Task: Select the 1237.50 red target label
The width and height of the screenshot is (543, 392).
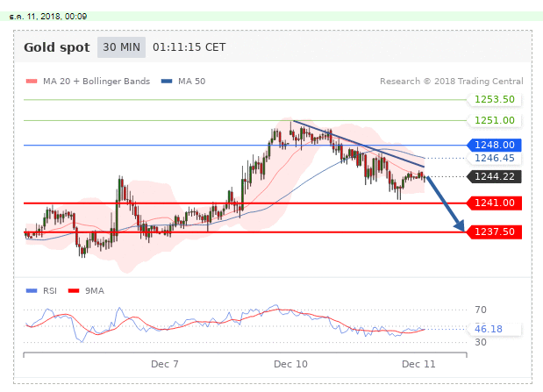Action: point(492,232)
